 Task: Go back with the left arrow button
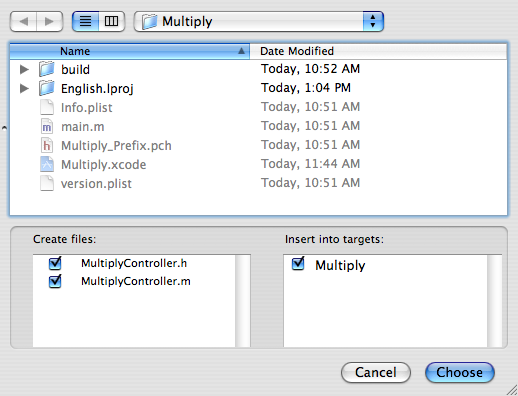point(23,22)
